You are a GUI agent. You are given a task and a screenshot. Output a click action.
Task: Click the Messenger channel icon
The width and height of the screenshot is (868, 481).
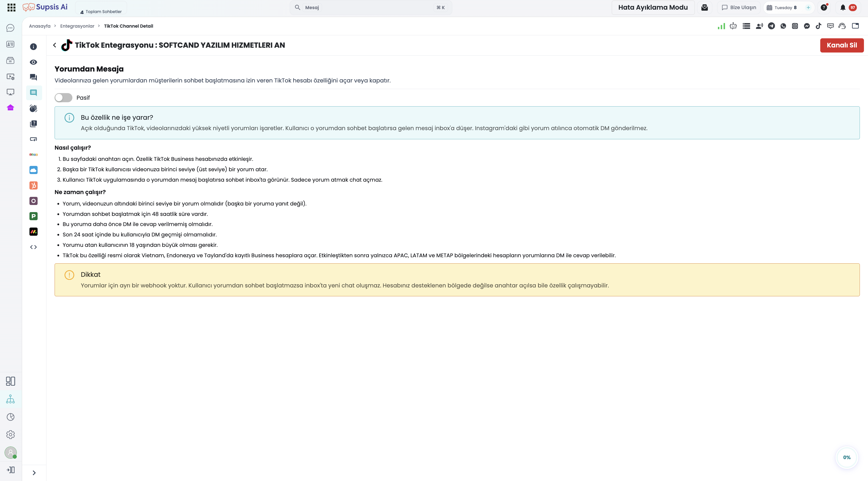point(807,26)
